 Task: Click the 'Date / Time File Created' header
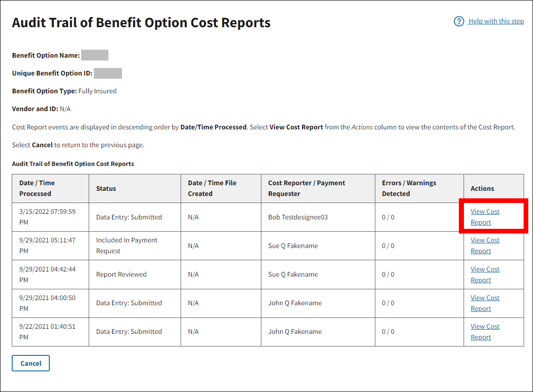212,188
